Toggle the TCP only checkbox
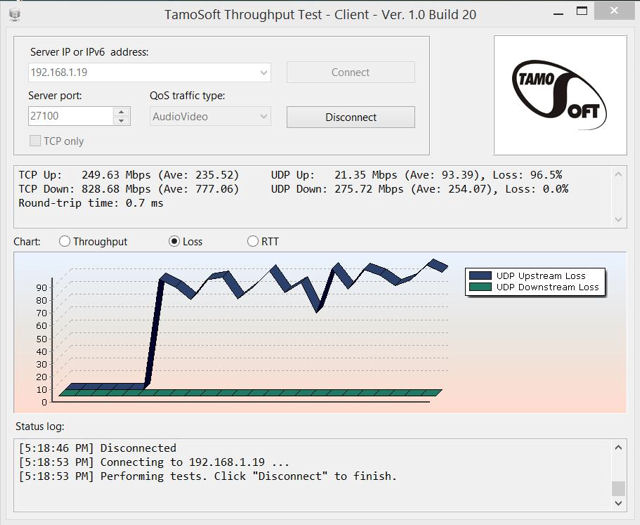 tap(35, 141)
